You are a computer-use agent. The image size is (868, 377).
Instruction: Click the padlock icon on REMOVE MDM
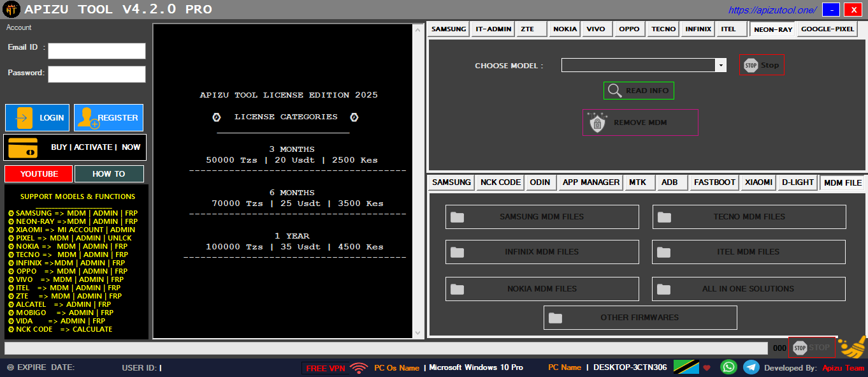597,122
